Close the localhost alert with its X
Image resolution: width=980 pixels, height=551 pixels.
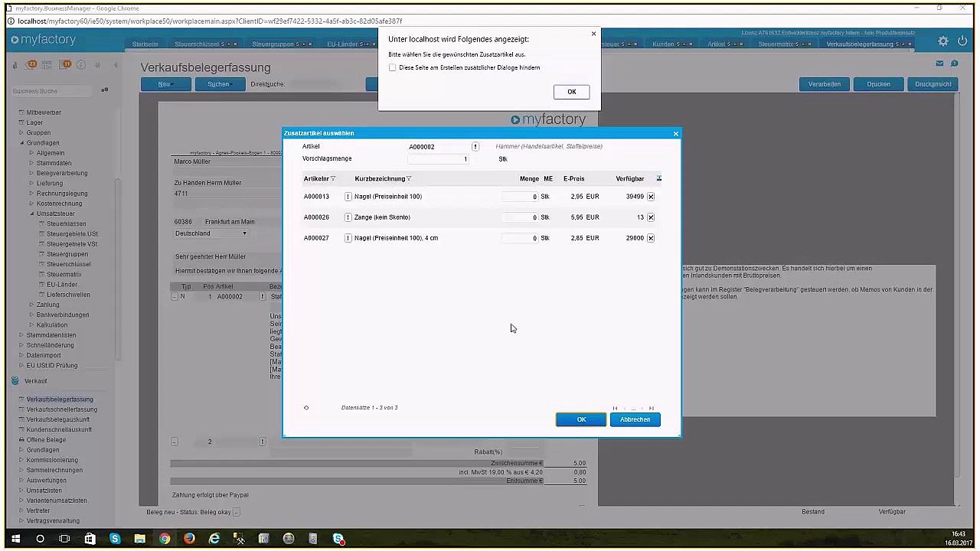(593, 34)
